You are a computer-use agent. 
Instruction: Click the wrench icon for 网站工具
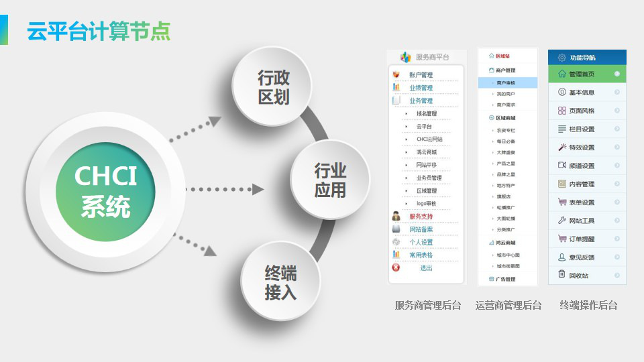[561, 220]
